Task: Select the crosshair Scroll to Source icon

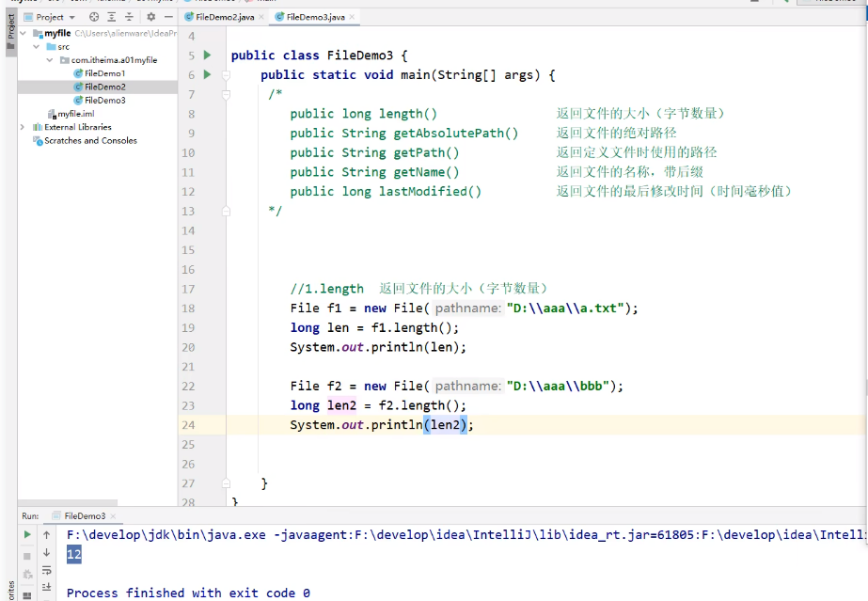Action: pos(92,17)
